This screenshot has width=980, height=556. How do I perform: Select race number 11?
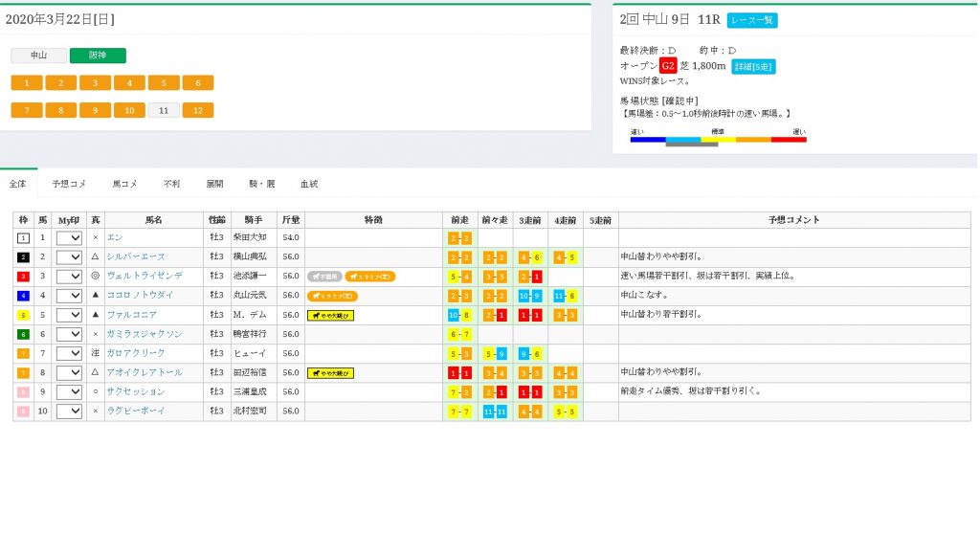164,110
